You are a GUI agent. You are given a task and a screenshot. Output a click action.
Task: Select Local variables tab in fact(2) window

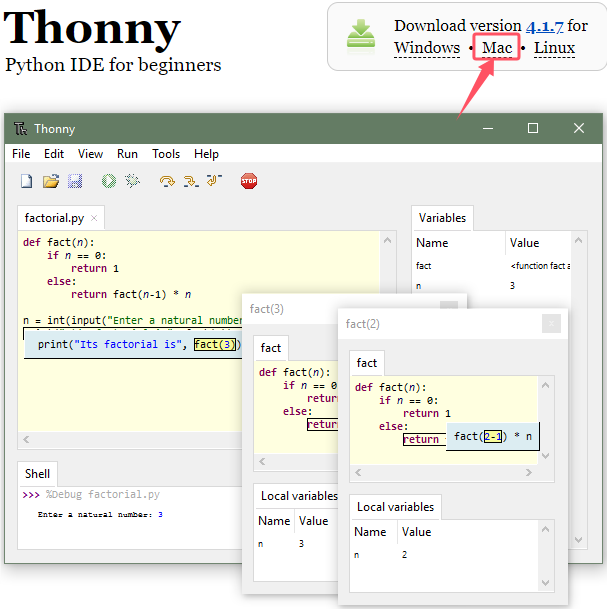(x=395, y=507)
